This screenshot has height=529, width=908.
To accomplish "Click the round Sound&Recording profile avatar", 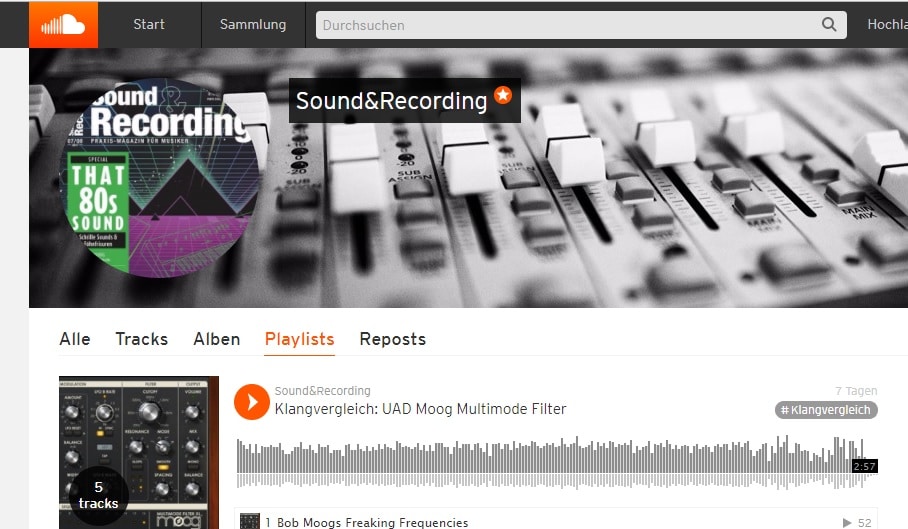I will coord(160,178).
